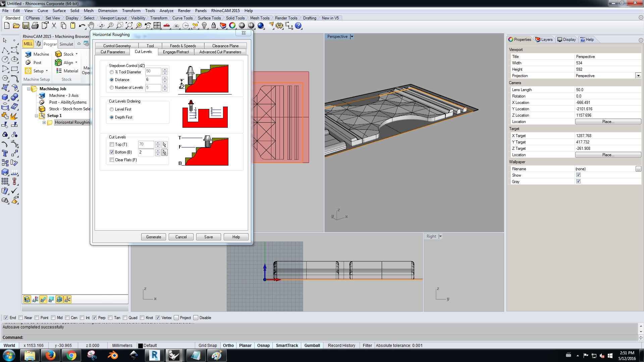
Task: Select the Level First ordering option
Action: 112,109
